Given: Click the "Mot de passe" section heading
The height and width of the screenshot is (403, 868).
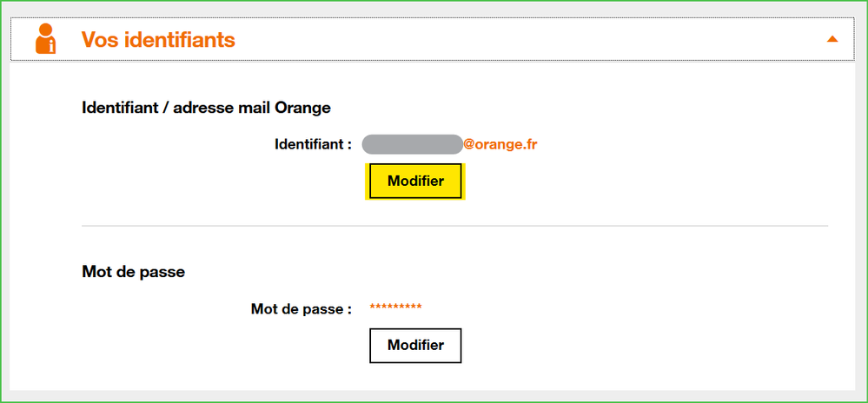Looking at the screenshot, I should coord(133,272).
